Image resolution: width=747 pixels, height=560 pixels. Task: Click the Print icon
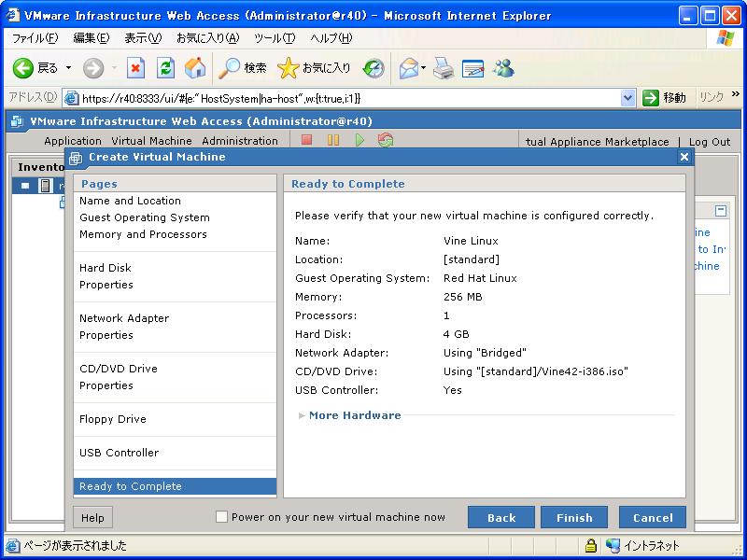coord(444,68)
